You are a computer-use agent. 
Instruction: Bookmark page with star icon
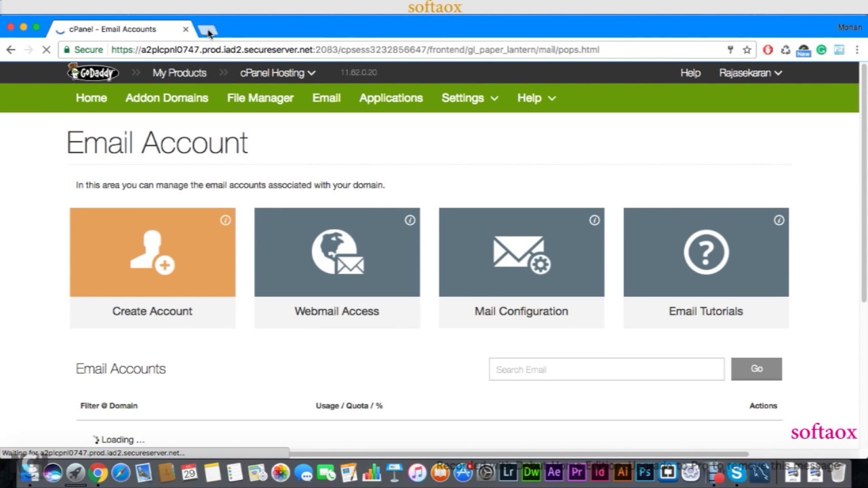[x=747, y=49]
